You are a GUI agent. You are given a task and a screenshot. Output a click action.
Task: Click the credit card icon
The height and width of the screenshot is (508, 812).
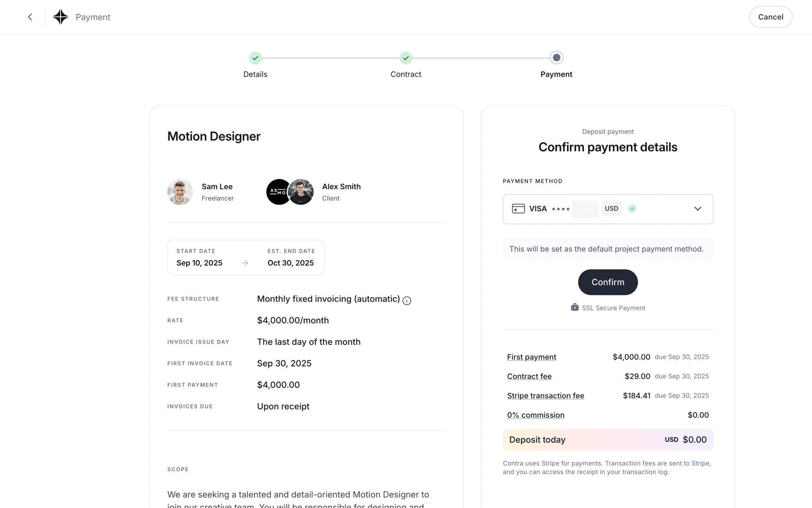(x=518, y=209)
